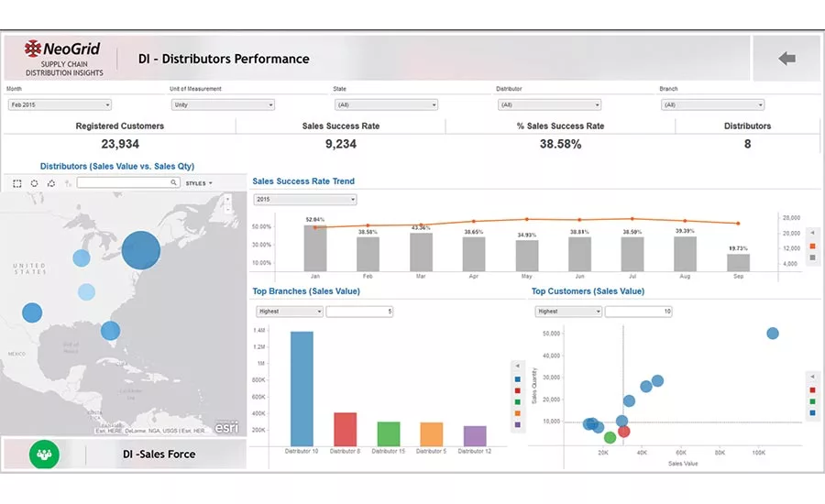Select red swatch in Top Customers legend
825x504 pixels.
(812, 389)
